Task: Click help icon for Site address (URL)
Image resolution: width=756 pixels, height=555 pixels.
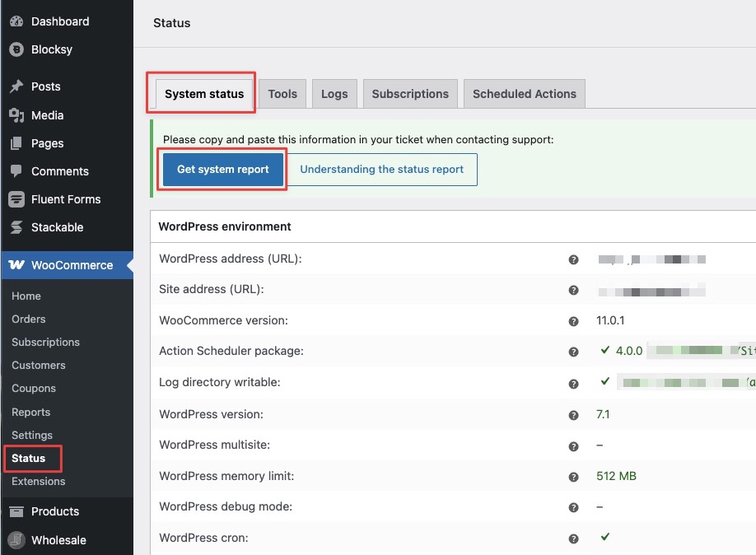Action: (573, 291)
